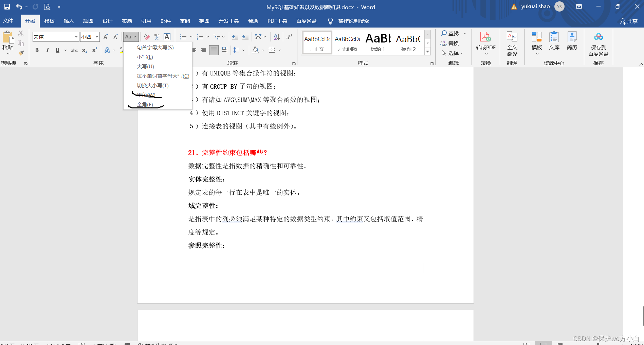Open the 插入 ribbon tab

pyautogui.click(x=69, y=21)
